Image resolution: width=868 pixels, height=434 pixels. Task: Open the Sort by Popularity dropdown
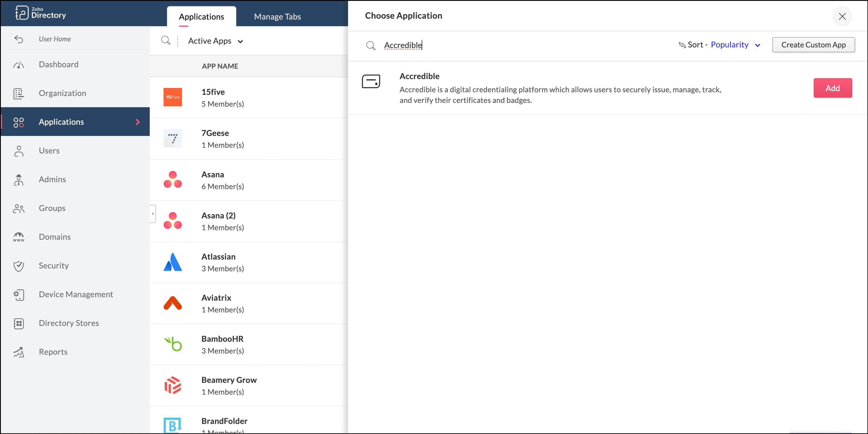tap(735, 45)
